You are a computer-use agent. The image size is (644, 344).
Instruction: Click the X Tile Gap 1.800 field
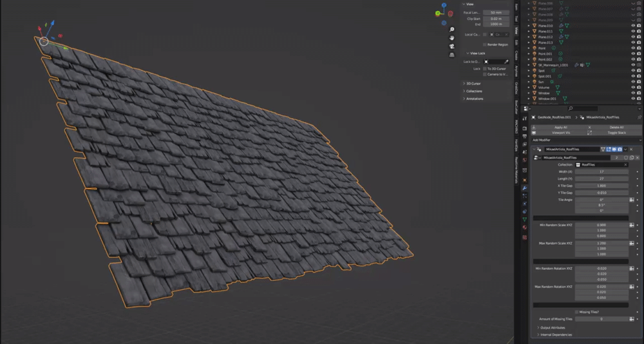pos(601,186)
